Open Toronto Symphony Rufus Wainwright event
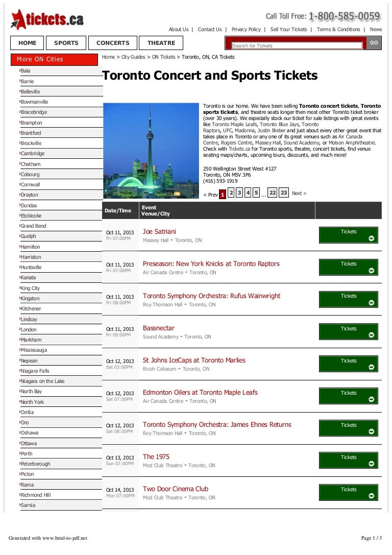392x555 pixels. coord(211,296)
